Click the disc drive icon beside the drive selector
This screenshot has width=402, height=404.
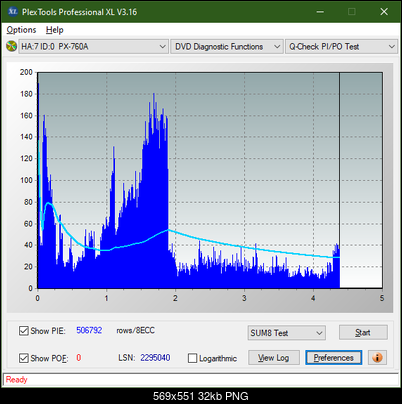click(12, 46)
